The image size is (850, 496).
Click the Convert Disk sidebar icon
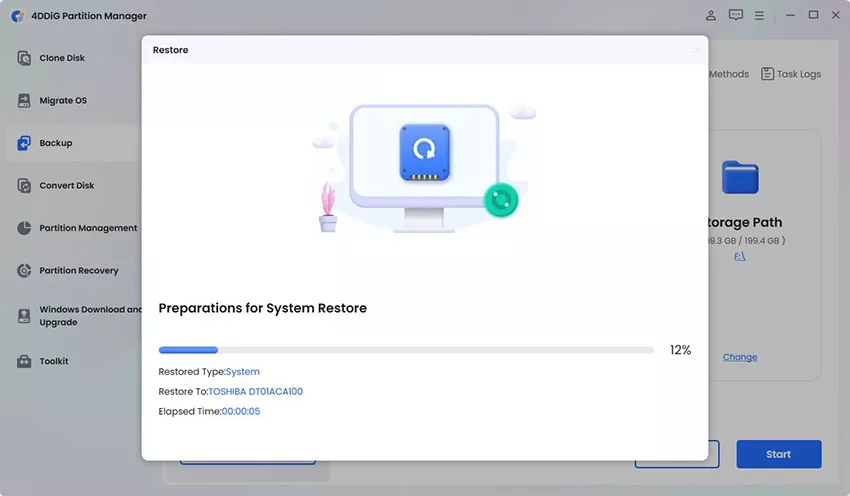[x=24, y=185]
